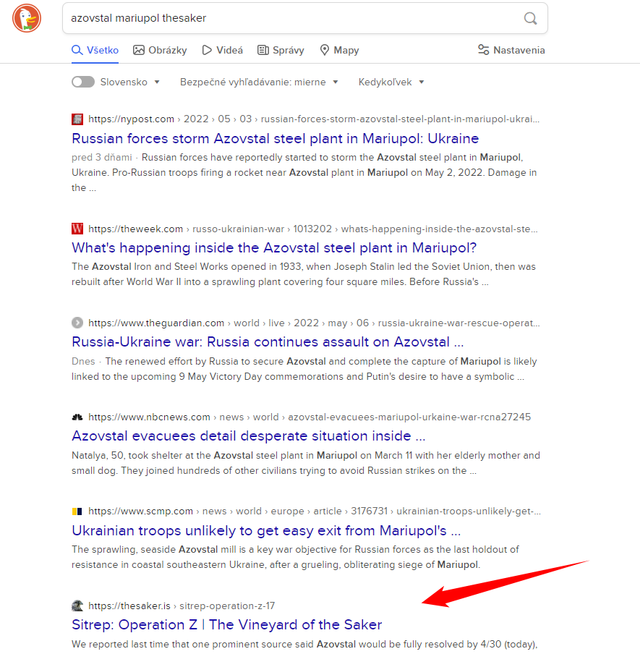The width and height of the screenshot is (640, 654).
Task: Click the search input field
Action: point(292,18)
